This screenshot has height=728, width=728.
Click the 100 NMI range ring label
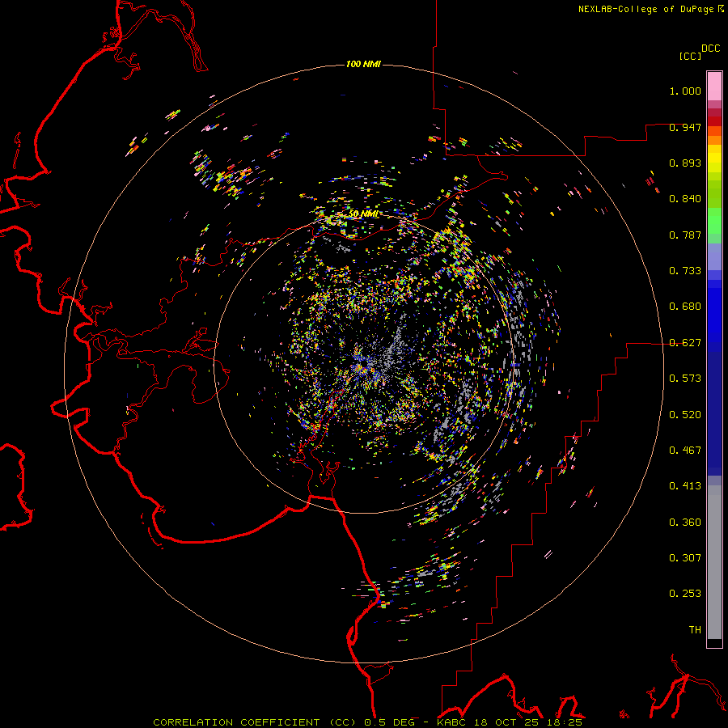[x=363, y=64]
